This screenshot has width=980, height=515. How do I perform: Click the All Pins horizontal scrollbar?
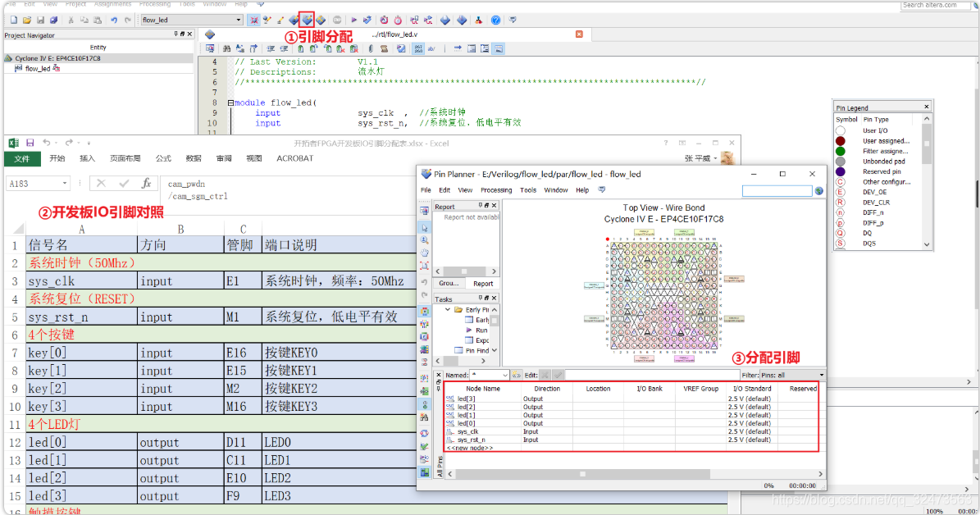635,474
